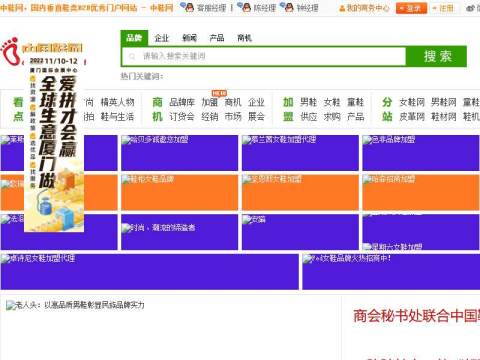The image size is (480, 360).
Task: Click the QQ penguin icon beside 客服经理
Action: click(x=187, y=7)
